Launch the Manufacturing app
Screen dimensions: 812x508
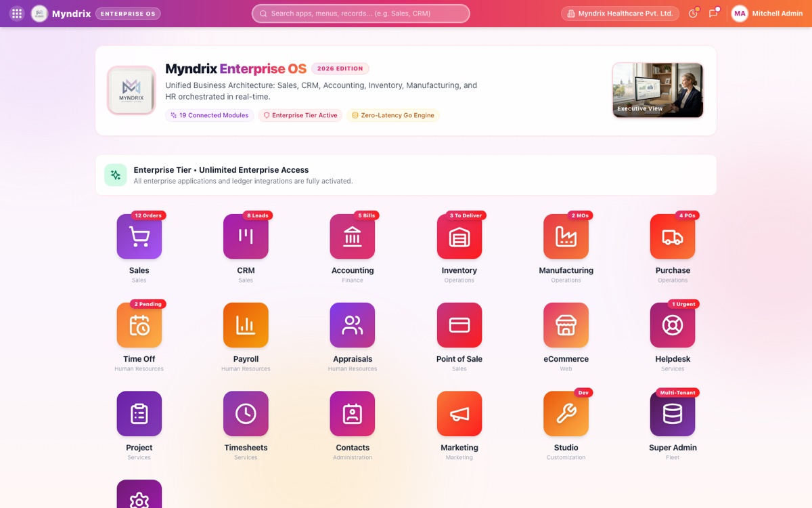click(566, 236)
